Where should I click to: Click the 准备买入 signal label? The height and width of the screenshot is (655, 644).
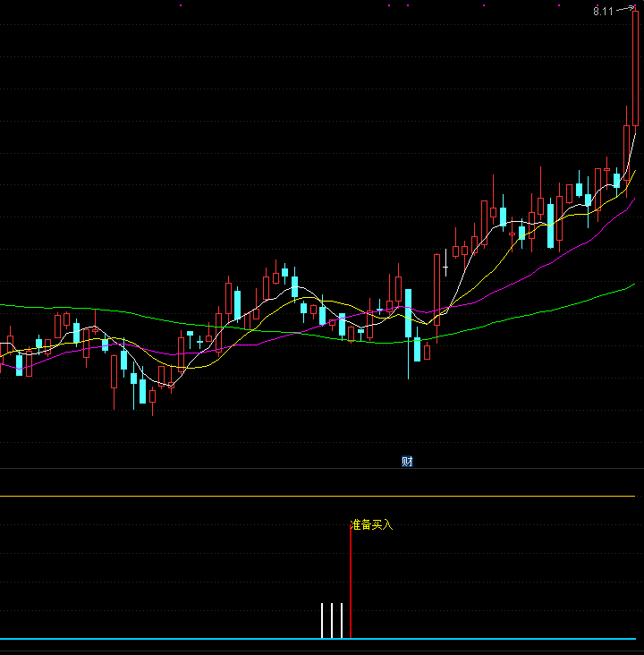coord(372,524)
